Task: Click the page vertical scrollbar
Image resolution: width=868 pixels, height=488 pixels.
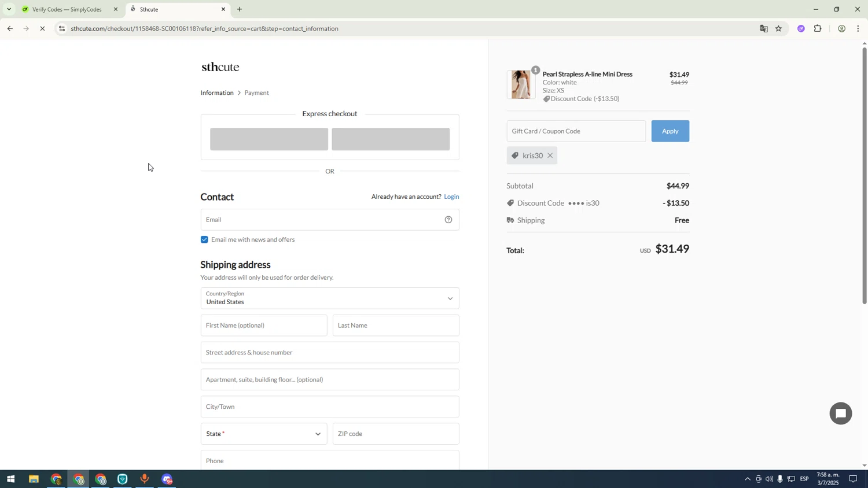Action: [865, 176]
